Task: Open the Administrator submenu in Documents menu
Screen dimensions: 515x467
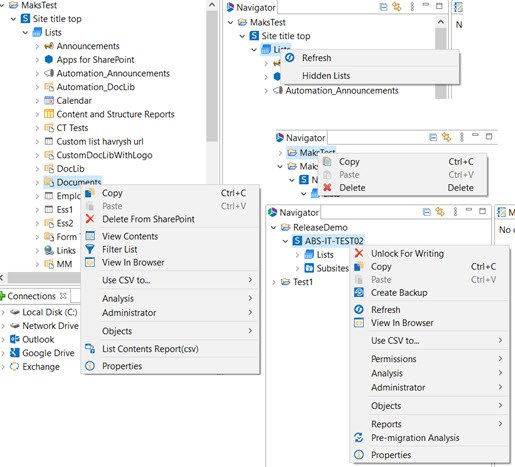Action: pyautogui.click(x=170, y=313)
